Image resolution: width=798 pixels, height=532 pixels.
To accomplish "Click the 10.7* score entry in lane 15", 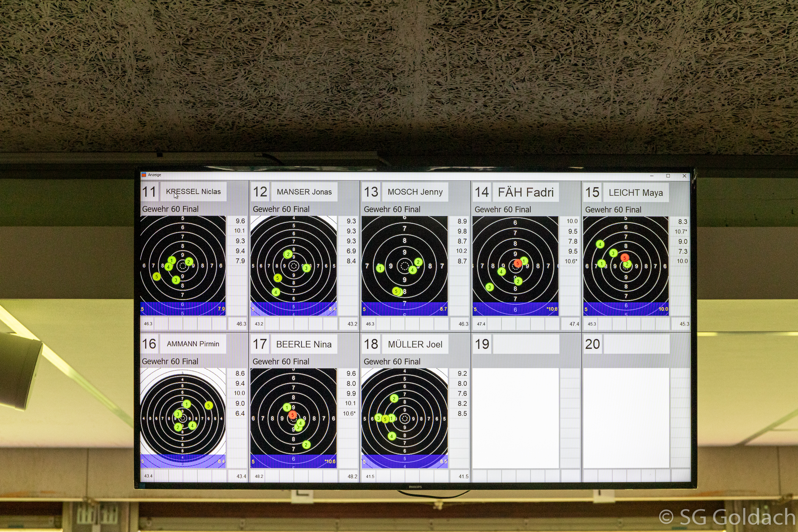I will 680,232.
